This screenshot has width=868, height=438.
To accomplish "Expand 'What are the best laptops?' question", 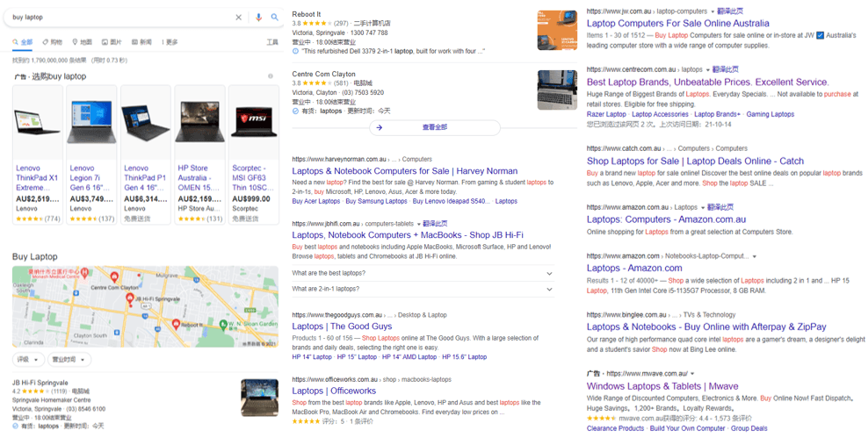I will coord(423,273).
